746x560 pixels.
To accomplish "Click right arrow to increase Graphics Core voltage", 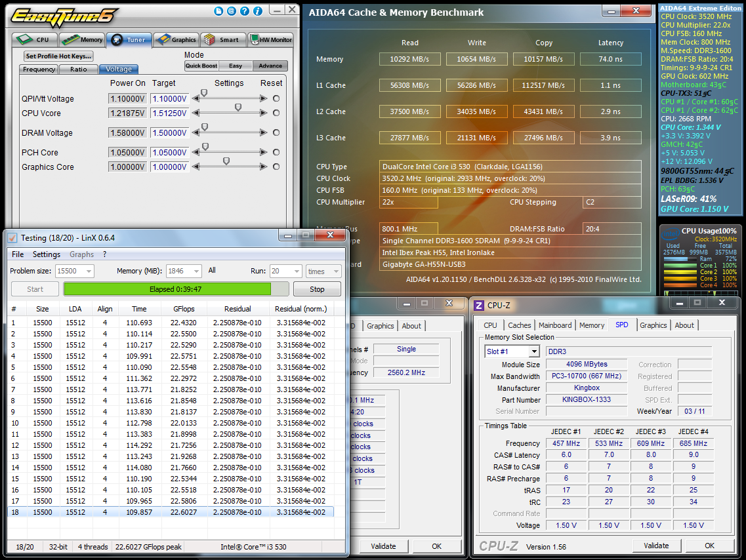I will [264, 167].
